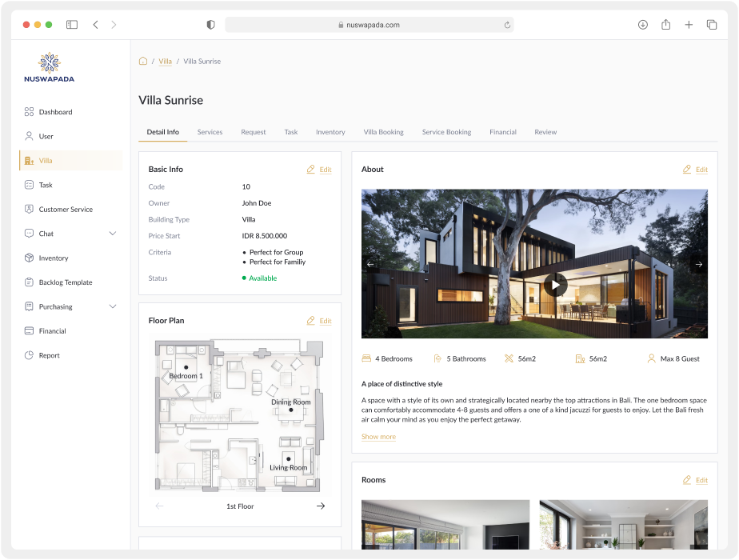Click the 4 Bedrooms label
Image resolution: width=739 pixels, height=560 pixels.
(x=393, y=358)
